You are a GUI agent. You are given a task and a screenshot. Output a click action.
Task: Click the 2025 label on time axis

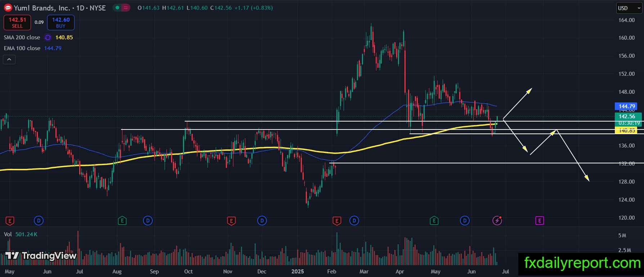298,272
